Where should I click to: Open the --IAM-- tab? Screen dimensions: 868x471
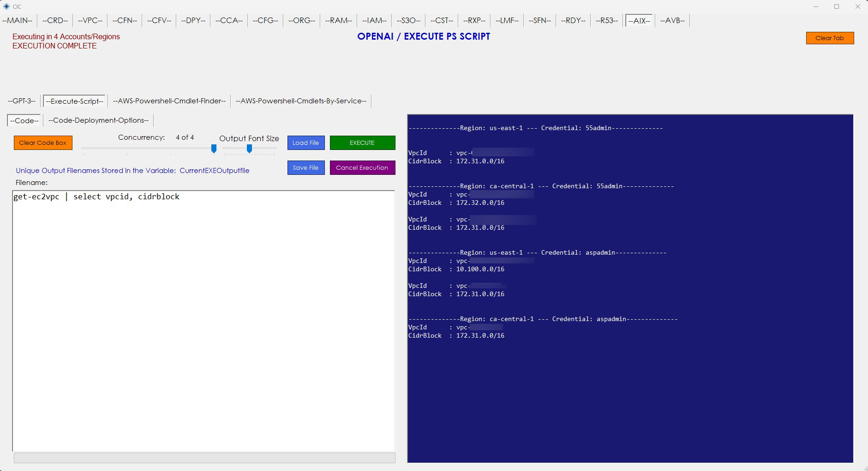[374, 21]
